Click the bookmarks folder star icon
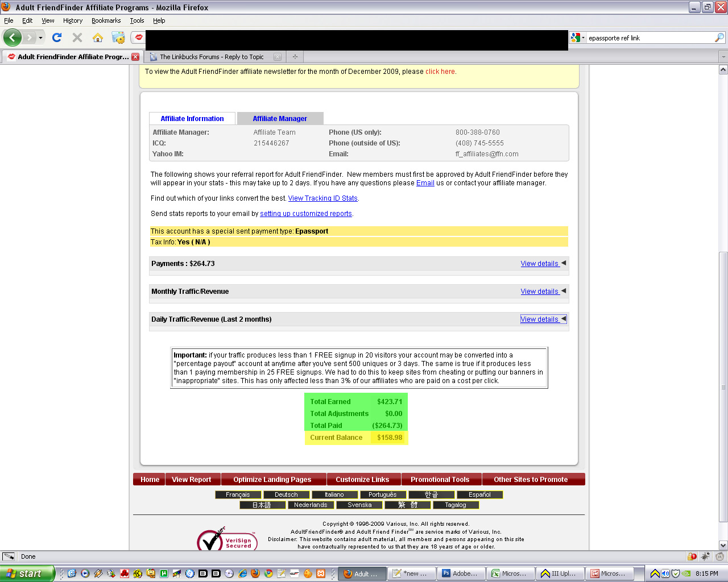 click(118, 38)
